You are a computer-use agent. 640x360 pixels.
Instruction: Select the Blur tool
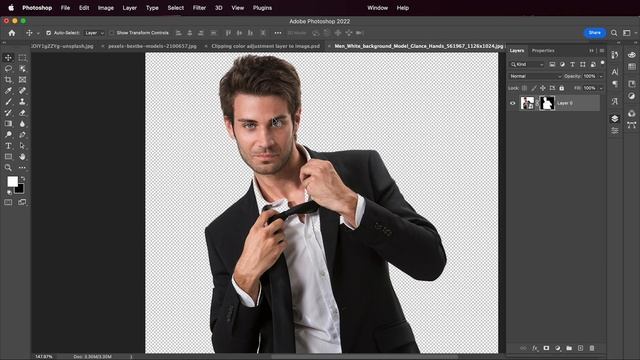[22, 124]
